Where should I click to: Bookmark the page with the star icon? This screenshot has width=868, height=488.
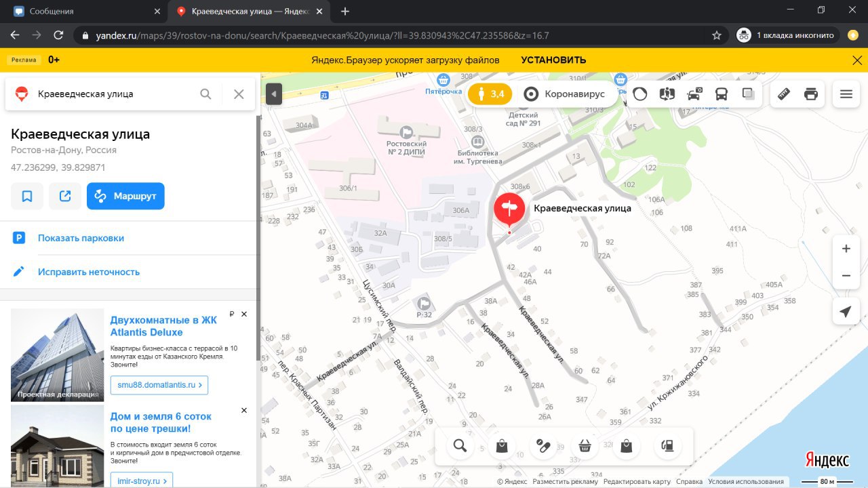pyautogui.click(x=717, y=35)
